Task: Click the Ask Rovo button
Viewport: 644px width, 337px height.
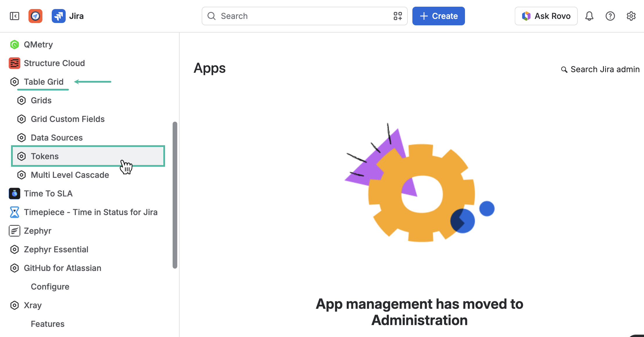Action: (546, 16)
